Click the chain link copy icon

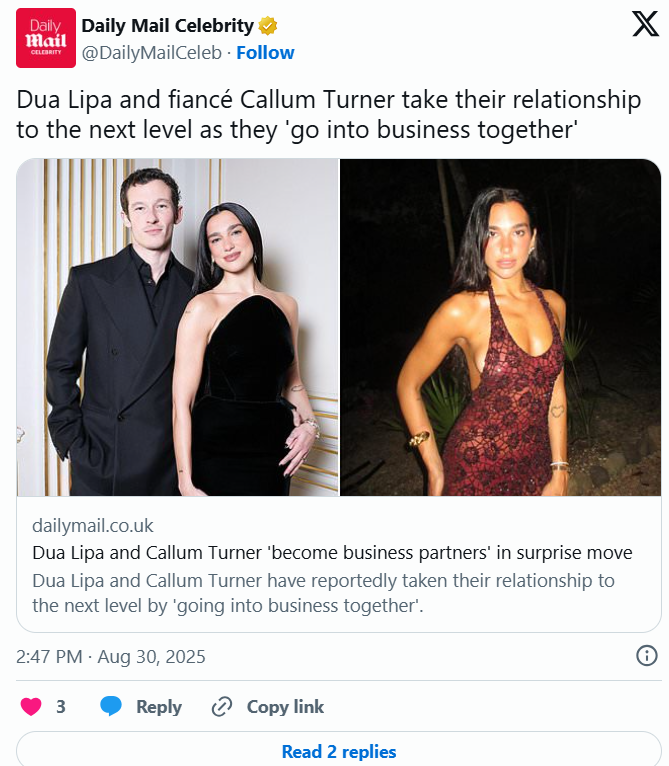pos(221,707)
